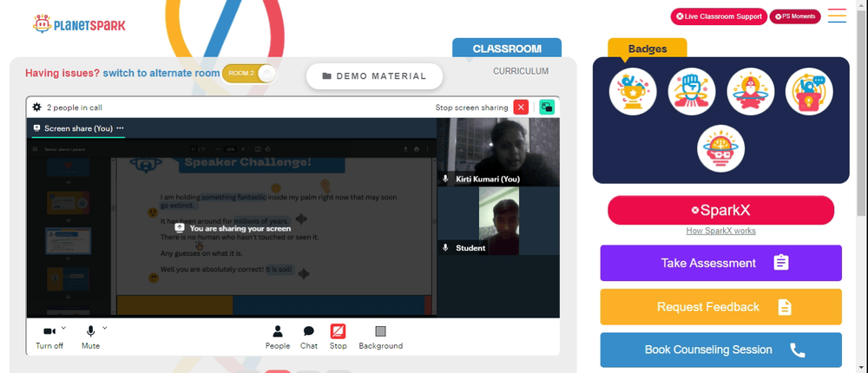Click the document icon on Request Feedback

(x=785, y=306)
